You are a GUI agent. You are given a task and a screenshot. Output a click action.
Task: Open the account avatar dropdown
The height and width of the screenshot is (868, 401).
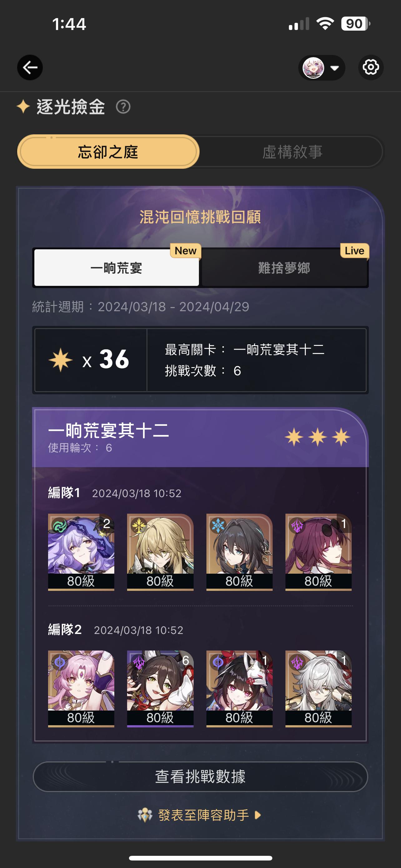pos(322,68)
